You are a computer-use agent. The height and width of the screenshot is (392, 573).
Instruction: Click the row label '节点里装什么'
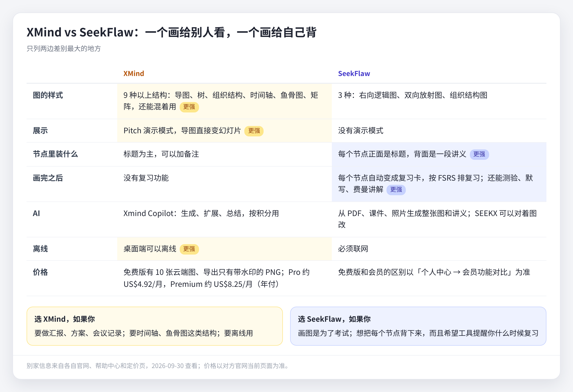pos(55,154)
